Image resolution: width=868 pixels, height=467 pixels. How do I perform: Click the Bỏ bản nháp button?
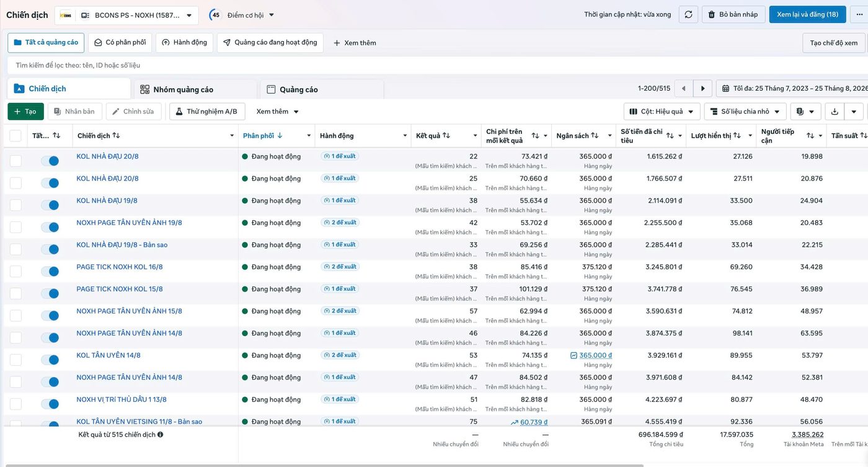tap(733, 14)
